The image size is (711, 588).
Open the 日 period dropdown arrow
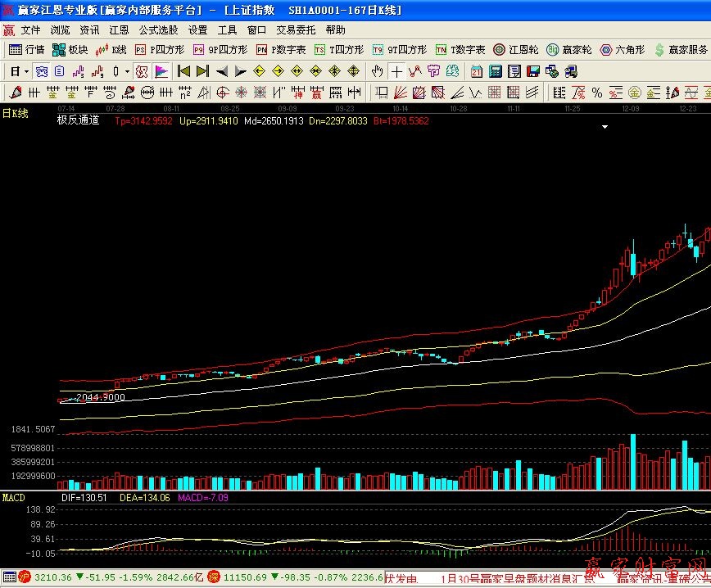(26, 71)
